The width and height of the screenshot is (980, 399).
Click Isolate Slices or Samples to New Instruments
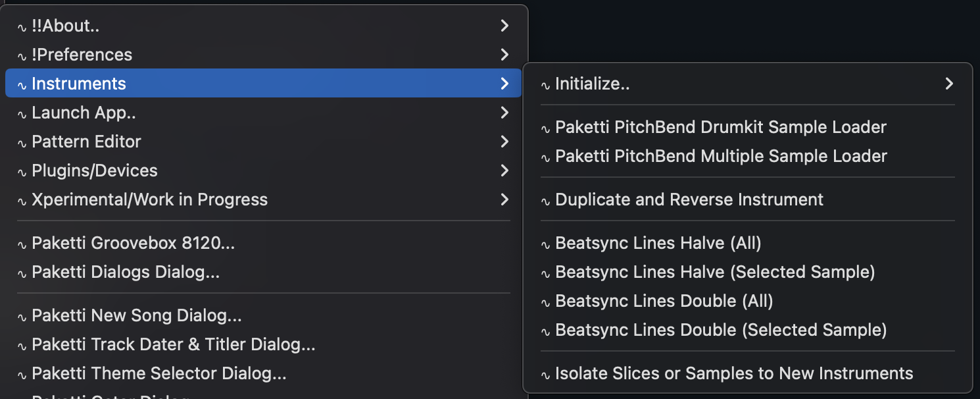click(734, 373)
